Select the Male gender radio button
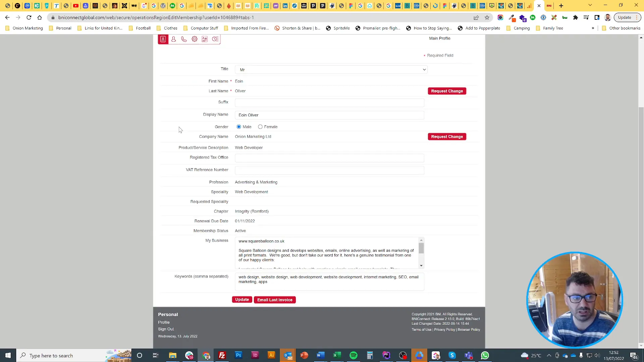Viewport: 644px width, 362px height. 239,127
